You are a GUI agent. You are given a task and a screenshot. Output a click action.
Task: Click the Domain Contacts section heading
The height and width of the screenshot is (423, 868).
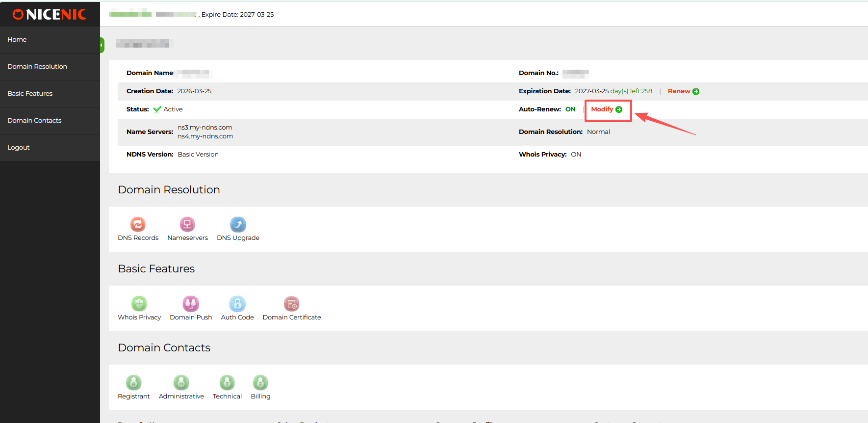(x=164, y=348)
